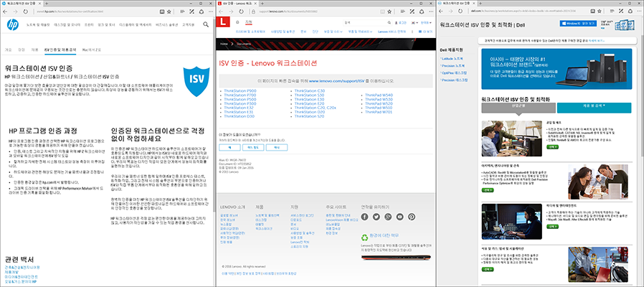Click the HP site search magnifier
The image size is (644, 287).
click(x=206, y=24)
